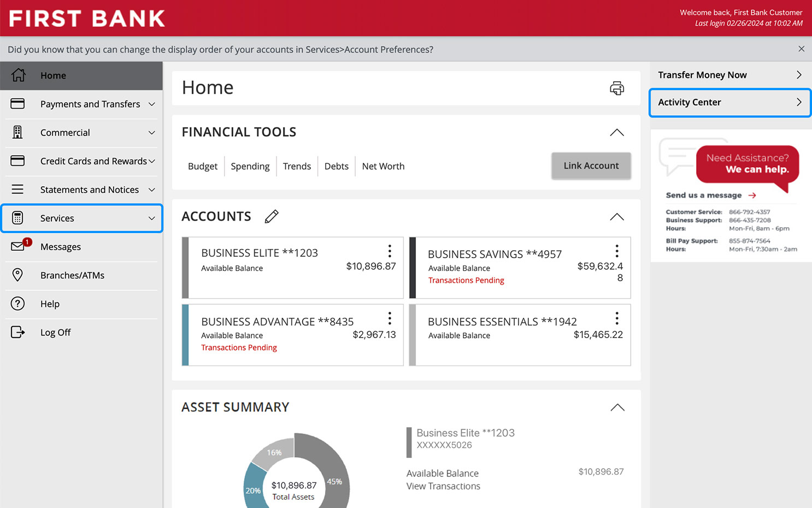This screenshot has width=812, height=508.
Task: Select the Spending tab
Action: (250, 166)
